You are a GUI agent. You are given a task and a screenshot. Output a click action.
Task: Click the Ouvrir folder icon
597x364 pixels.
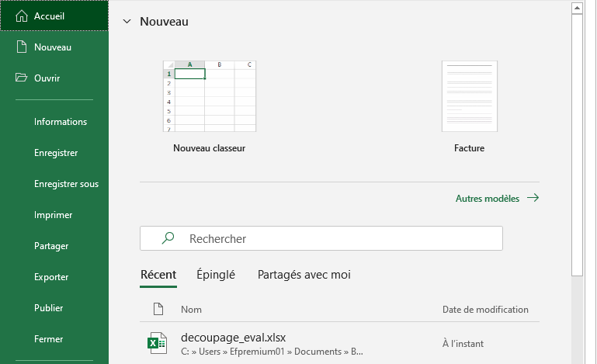21,78
